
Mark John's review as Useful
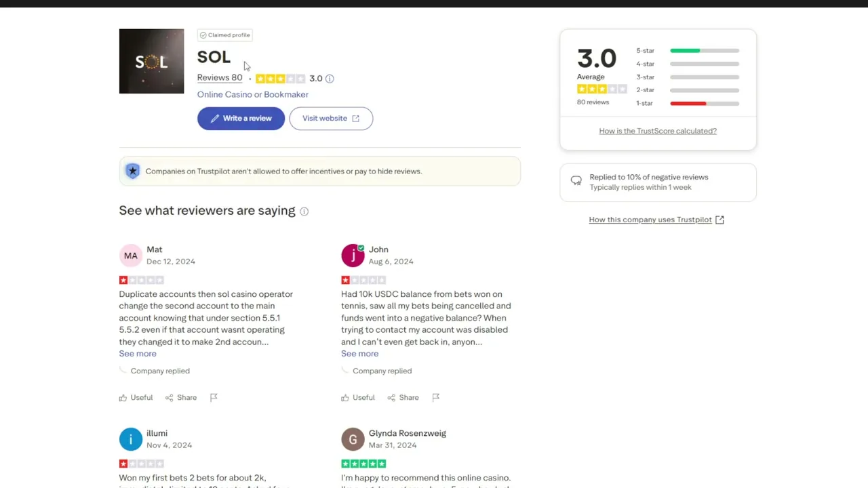pyautogui.click(x=358, y=398)
